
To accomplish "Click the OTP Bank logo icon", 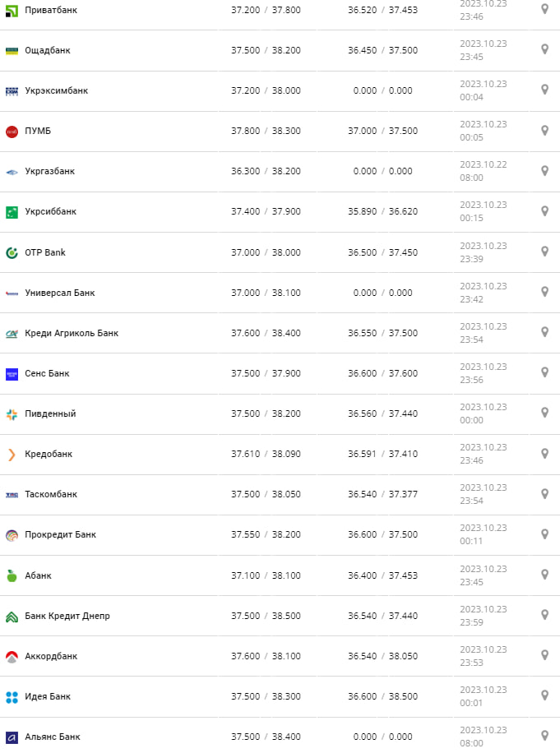I will click(12, 252).
